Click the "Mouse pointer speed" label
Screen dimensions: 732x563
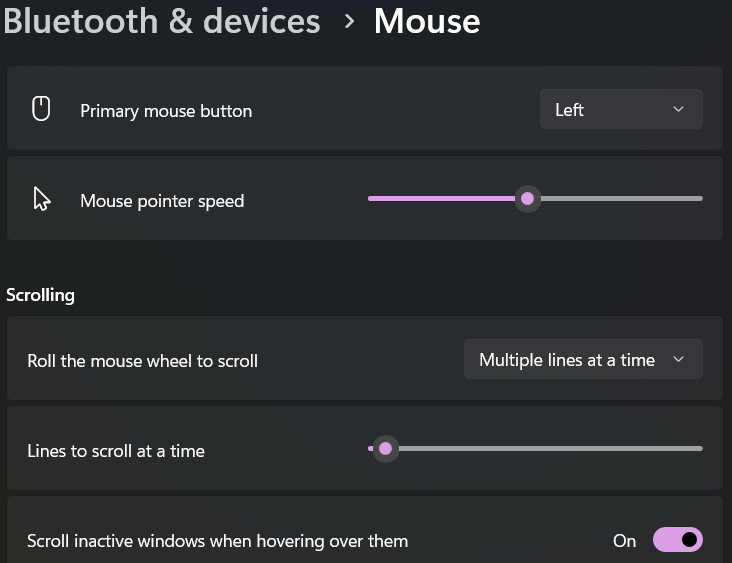point(162,201)
